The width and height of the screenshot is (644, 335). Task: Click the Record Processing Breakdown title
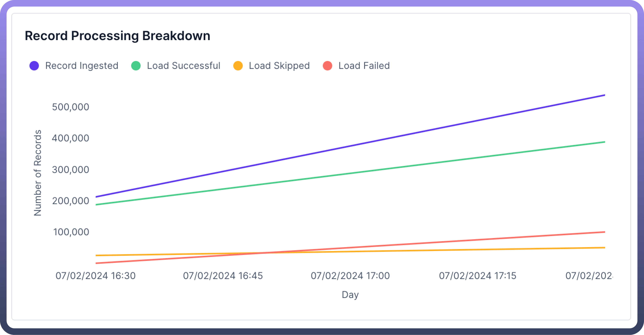[x=117, y=36]
